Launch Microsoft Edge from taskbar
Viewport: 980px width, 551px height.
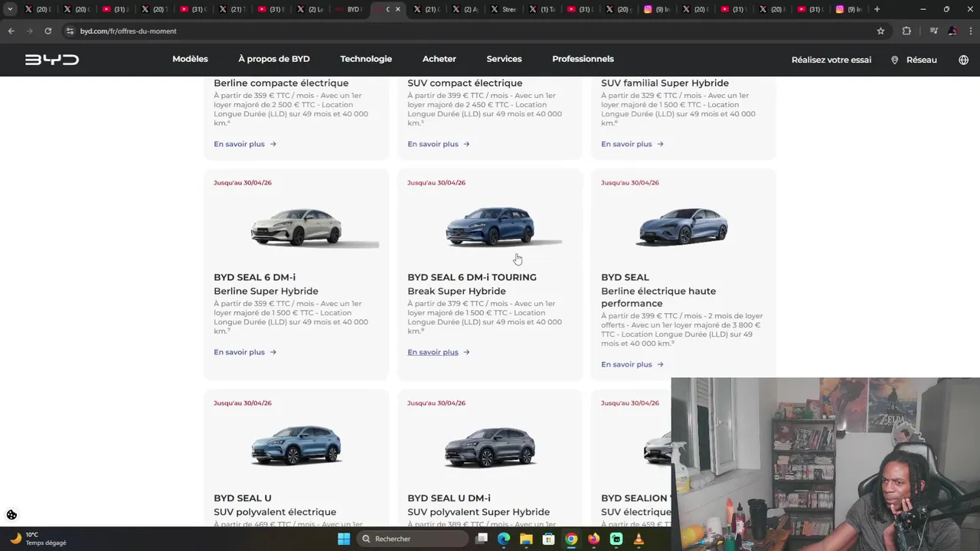point(504,539)
